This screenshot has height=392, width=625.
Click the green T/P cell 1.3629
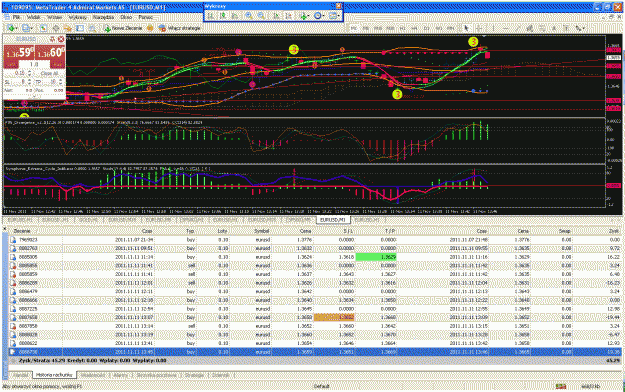pos(375,257)
